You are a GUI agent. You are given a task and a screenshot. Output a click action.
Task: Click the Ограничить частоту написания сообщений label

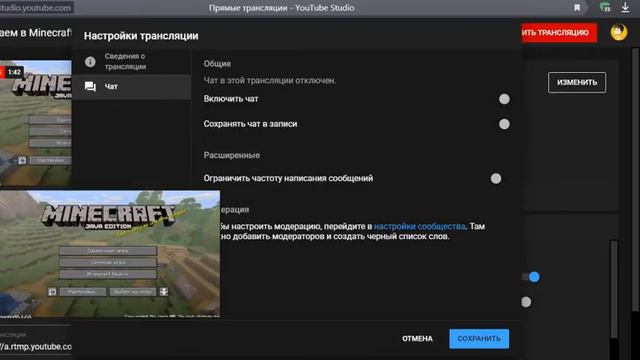288,178
